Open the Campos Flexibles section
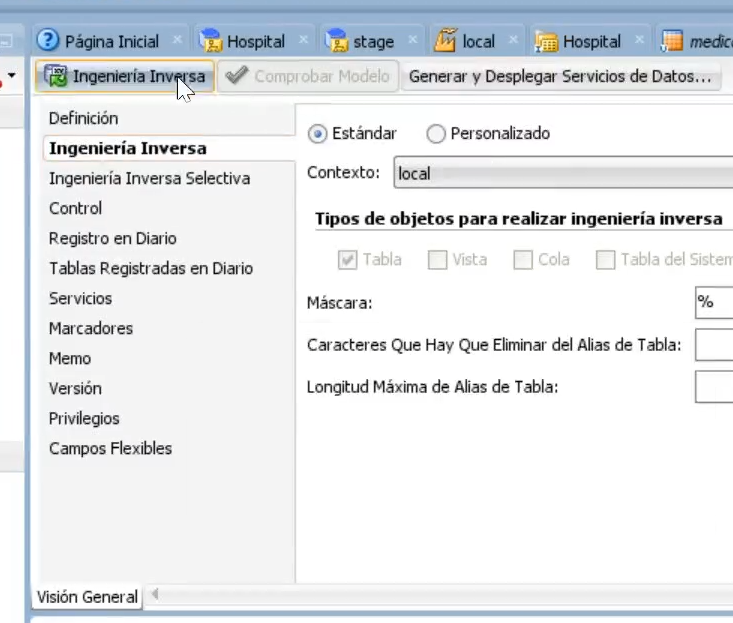 pos(110,448)
